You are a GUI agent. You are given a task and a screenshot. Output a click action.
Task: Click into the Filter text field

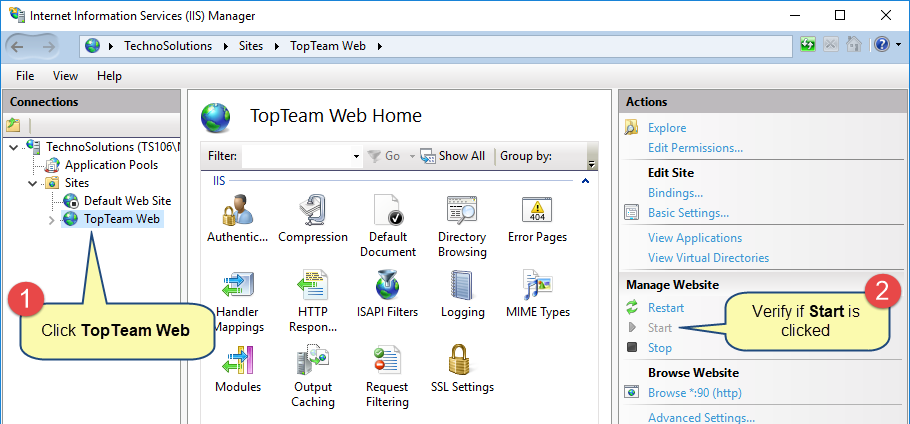click(297, 156)
